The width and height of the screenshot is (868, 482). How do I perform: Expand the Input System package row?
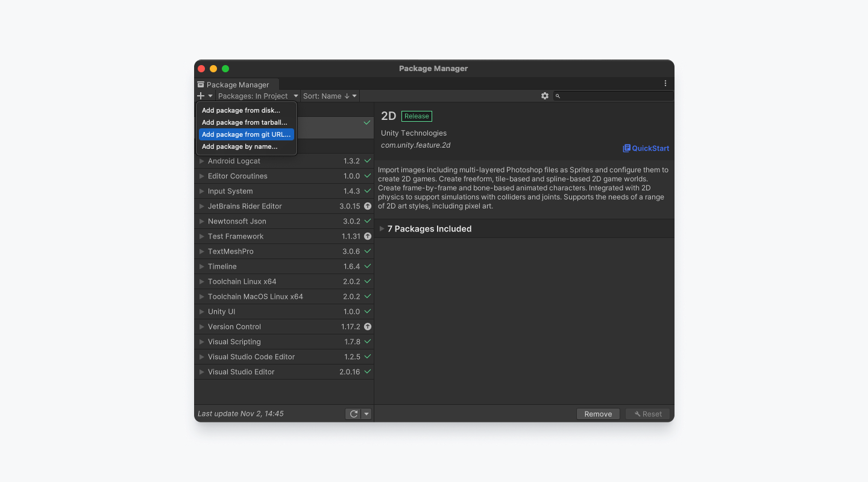(202, 191)
